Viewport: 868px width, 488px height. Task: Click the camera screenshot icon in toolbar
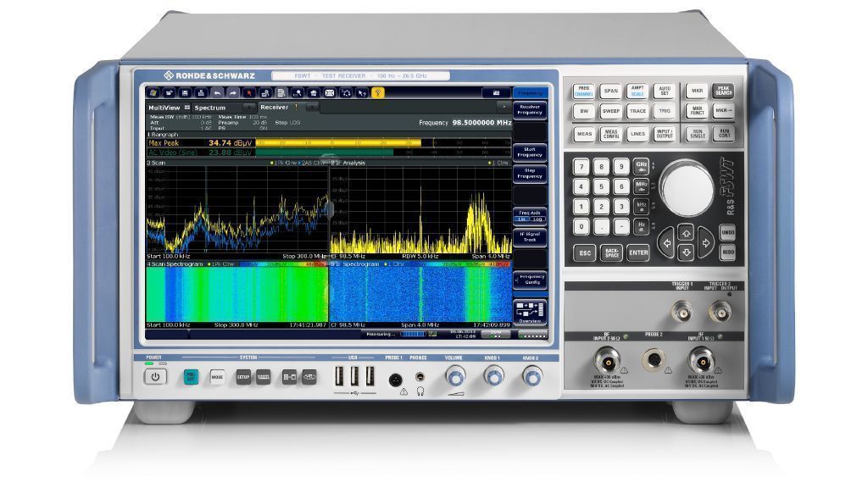point(494,92)
